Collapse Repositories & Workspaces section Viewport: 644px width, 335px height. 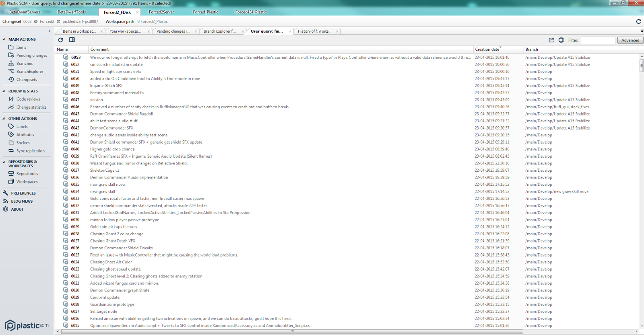[4, 162]
